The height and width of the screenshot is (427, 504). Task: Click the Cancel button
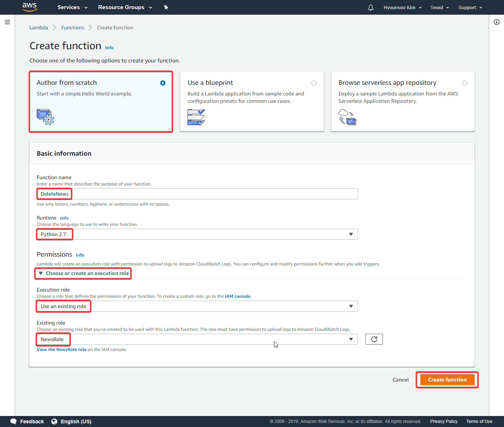pos(401,380)
